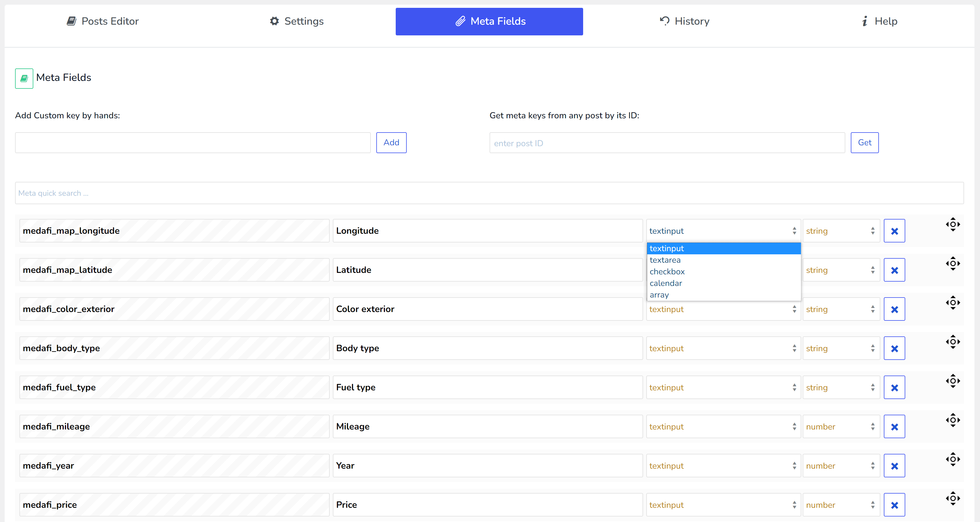This screenshot has width=980, height=522.
Task: Grab the drag handle on Latitude row
Action: coord(952,264)
